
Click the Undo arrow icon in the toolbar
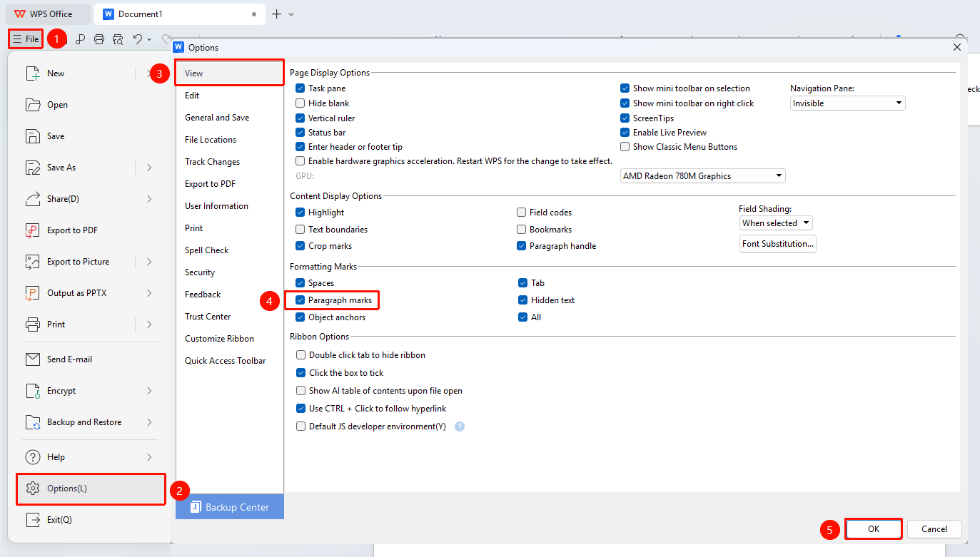pos(138,39)
